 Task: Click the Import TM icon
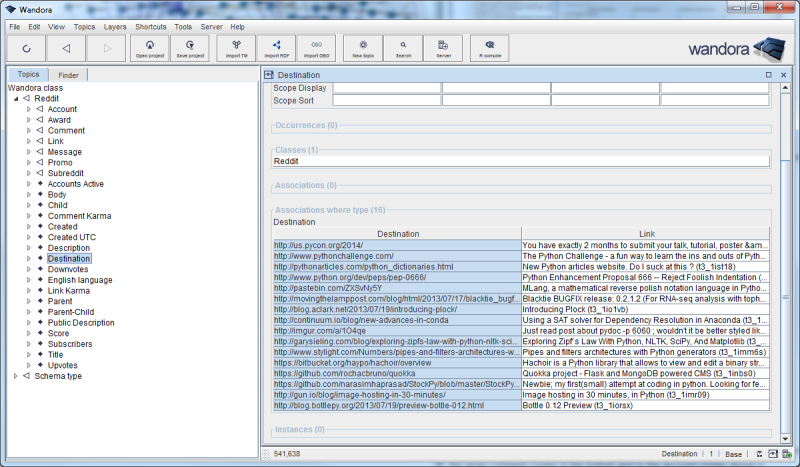pos(236,48)
